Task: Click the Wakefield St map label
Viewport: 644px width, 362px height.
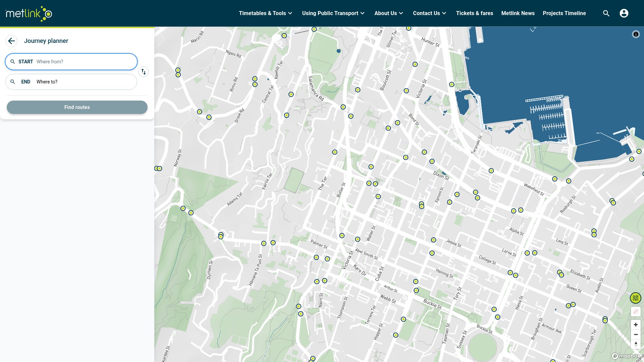Action: pos(534,189)
